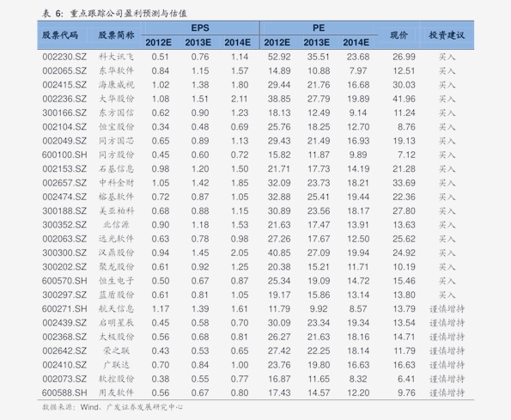Select the 2012E PE value 52.92
Viewport: 511px width, 420px height.
point(279,57)
